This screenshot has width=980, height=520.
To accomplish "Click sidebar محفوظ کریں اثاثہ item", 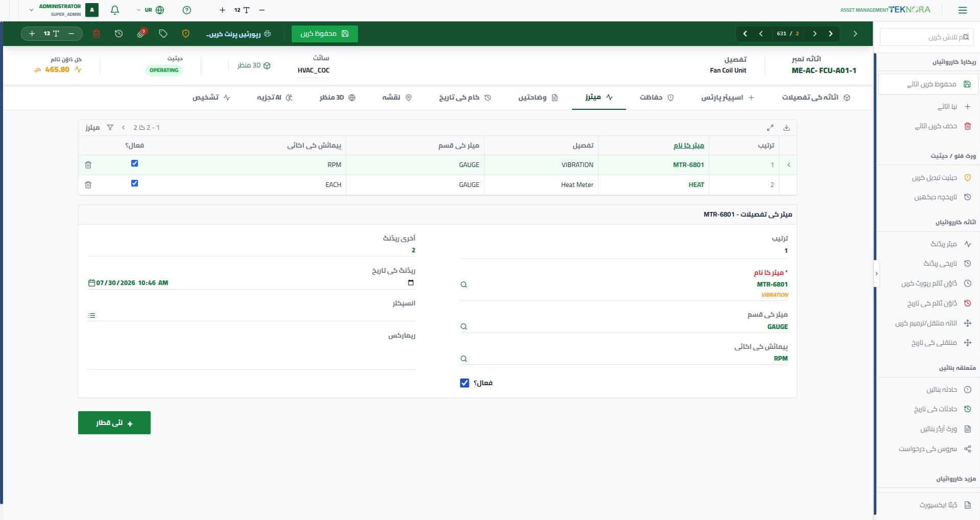I will pyautogui.click(x=928, y=84).
